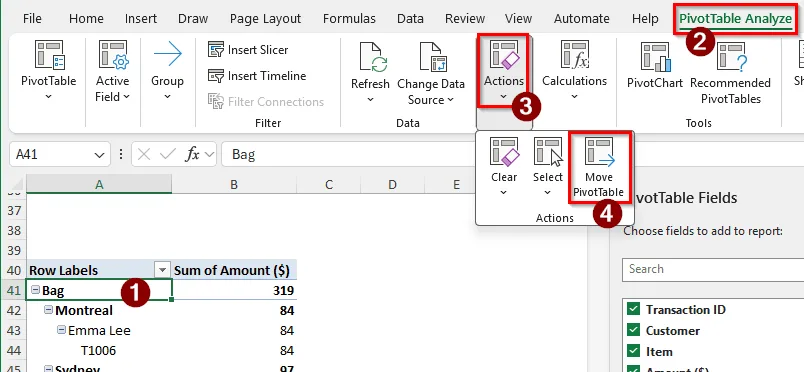Screen dimensions: 804x372
Task: Click the Group arrow icon
Action: tap(168, 54)
